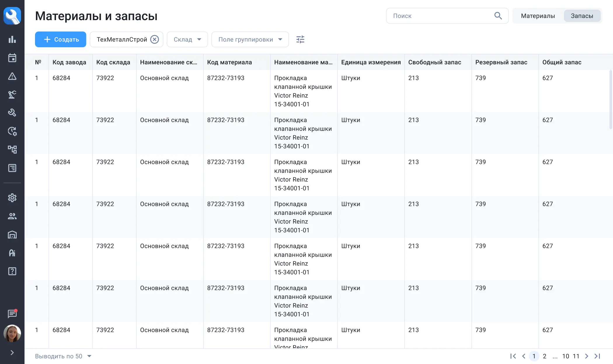The image size is (613, 364).
Task: Remove the ТехМеталлСтрой filter chip
Action: (154, 39)
